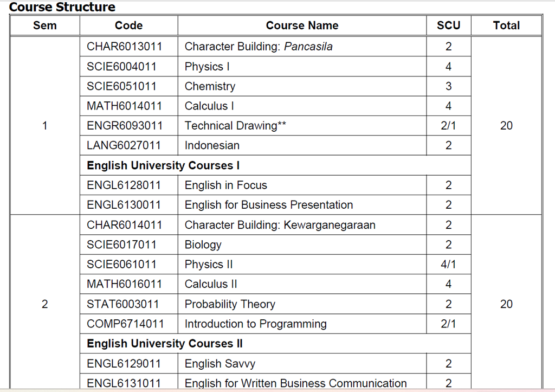Select the 4/1 SCU value for Physics II
Screen dimensions: 555x392
coord(448,265)
